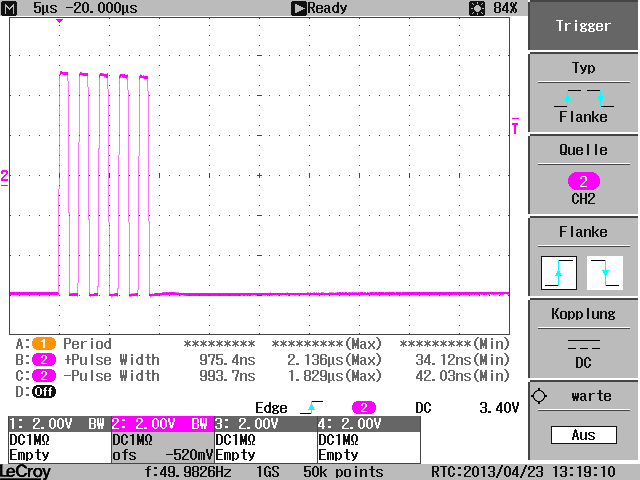Select the falling edge slope icon
The height and width of the screenshot is (480, 640).
pos(605,273)
